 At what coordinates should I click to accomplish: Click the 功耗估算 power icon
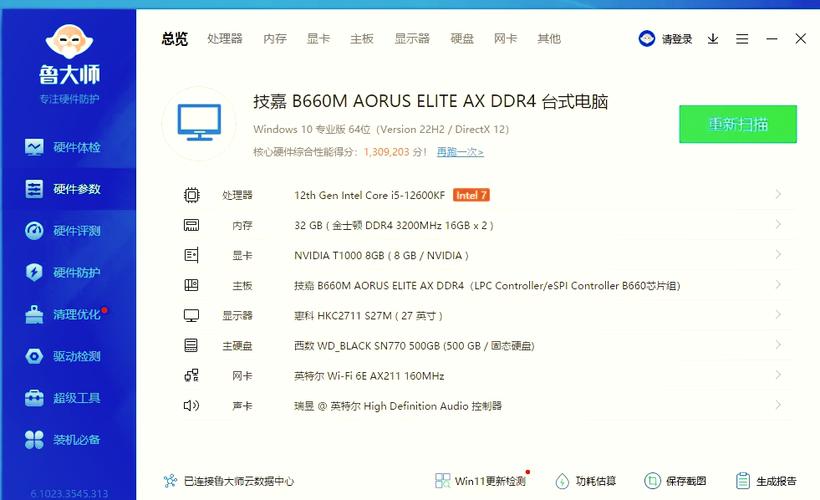coord(562,481)
